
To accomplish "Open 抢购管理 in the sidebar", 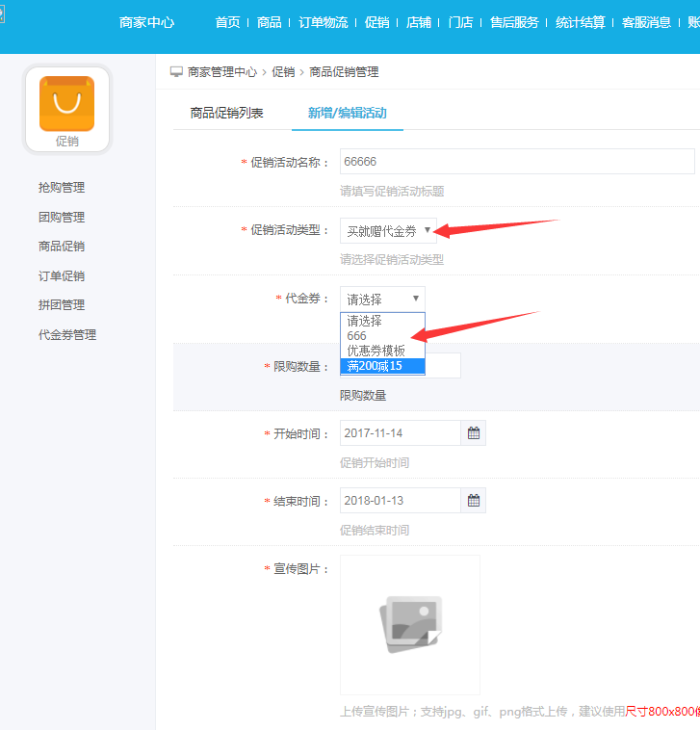I will click(x=62, y=188).
